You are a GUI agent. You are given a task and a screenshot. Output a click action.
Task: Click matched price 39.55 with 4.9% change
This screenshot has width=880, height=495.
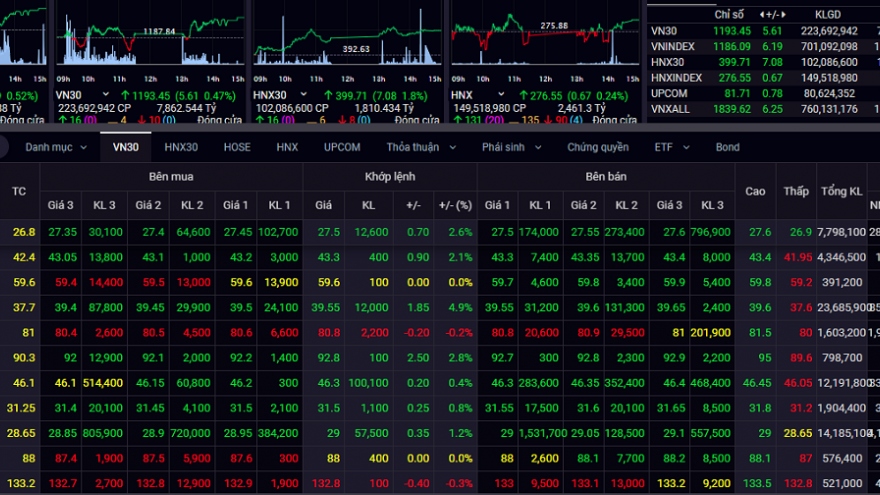pyautogui.click(x=326, y=308)
